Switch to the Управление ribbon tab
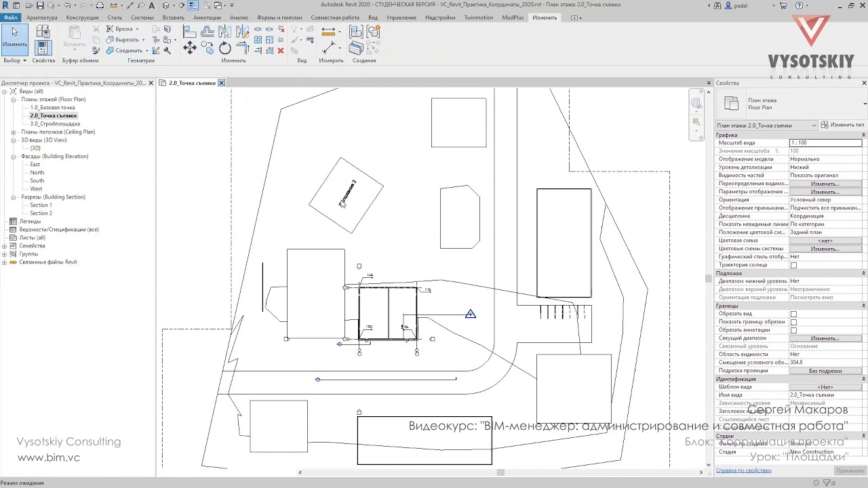The width and height of the screenshot is (868, 488). [x=401, y=18]
